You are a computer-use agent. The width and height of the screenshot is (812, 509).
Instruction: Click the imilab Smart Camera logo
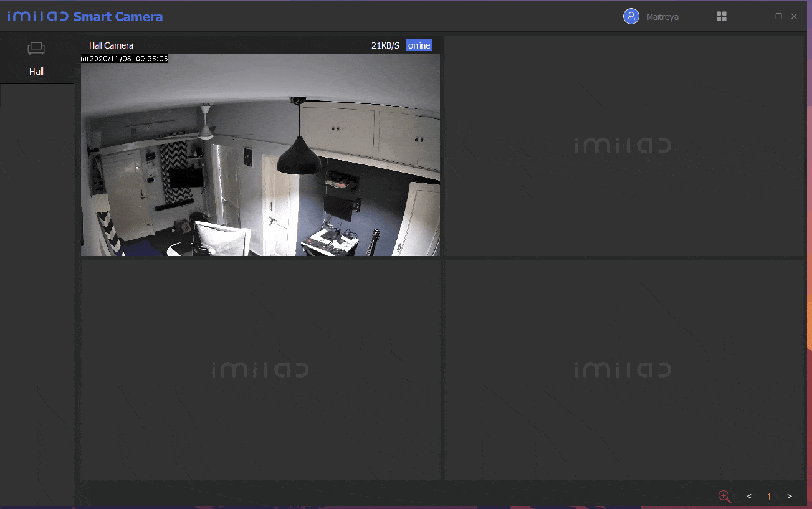tap(84, 16)
